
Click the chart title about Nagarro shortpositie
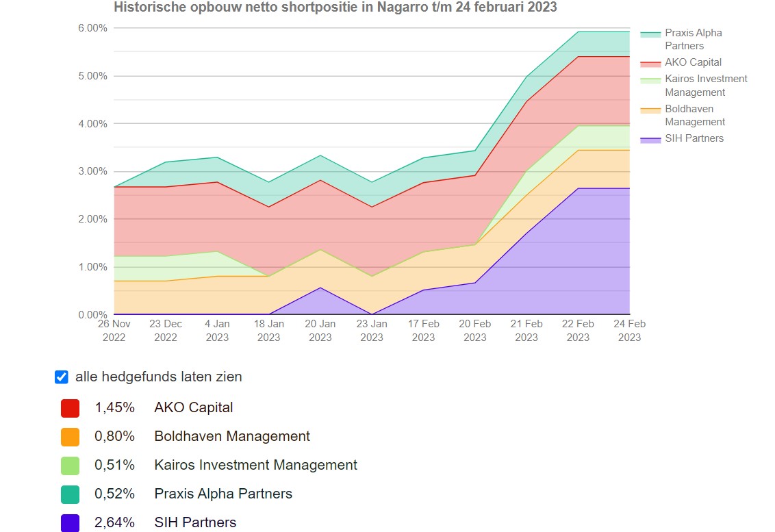click(335, 8)
